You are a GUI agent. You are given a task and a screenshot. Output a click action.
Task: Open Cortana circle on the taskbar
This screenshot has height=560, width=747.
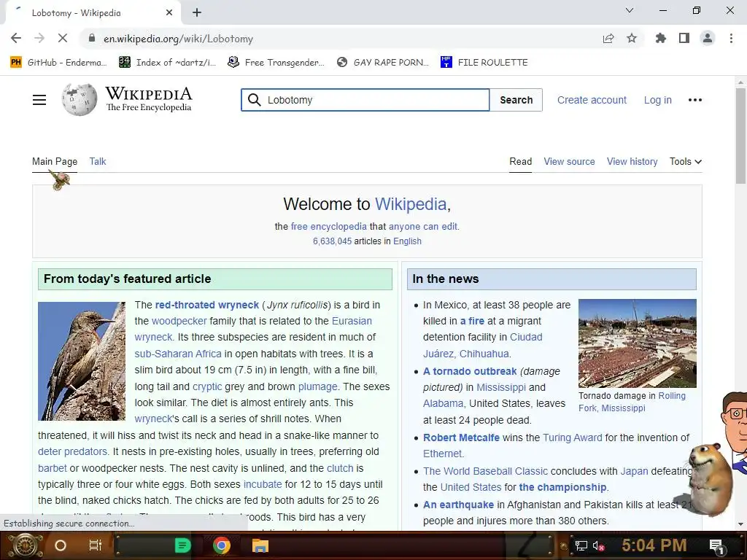pos(61,545)
